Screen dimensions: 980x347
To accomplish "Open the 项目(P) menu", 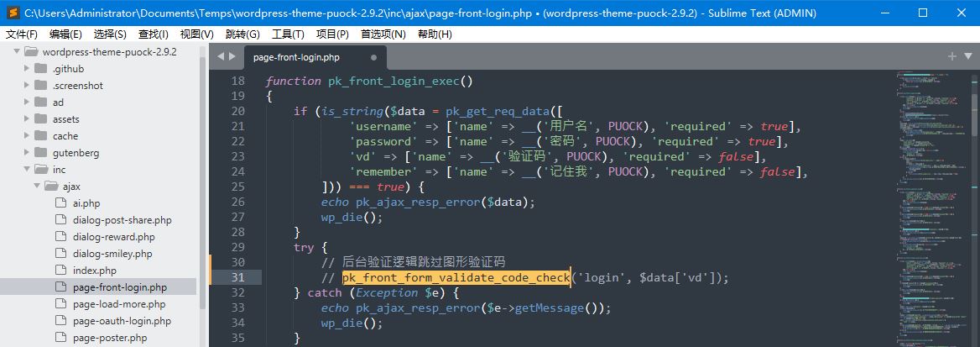I will pyautogui.click(x=332, y=34).
